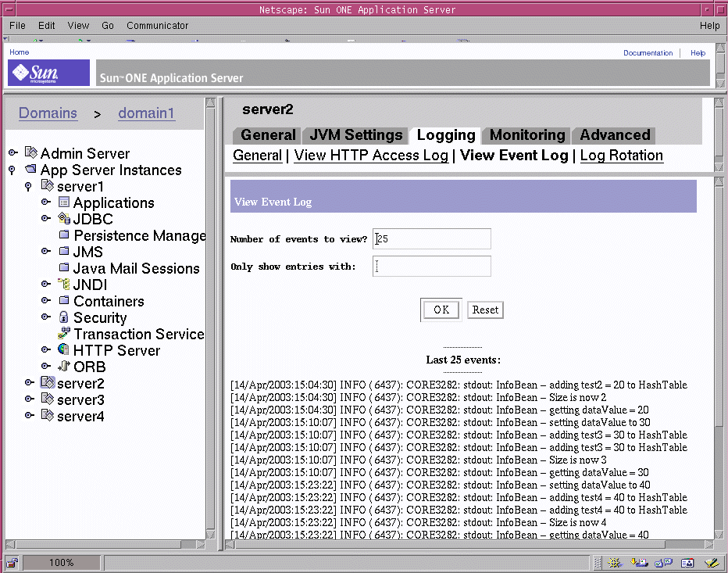
Task: Open the Mail inbox icon in status bar
Action: pyautogui.click(x=639, y=563)
